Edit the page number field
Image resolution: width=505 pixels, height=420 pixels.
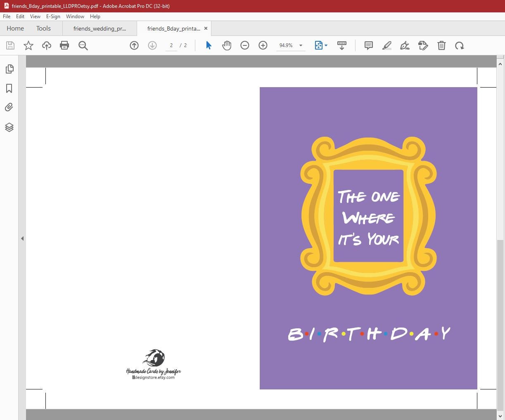(171, 45)
